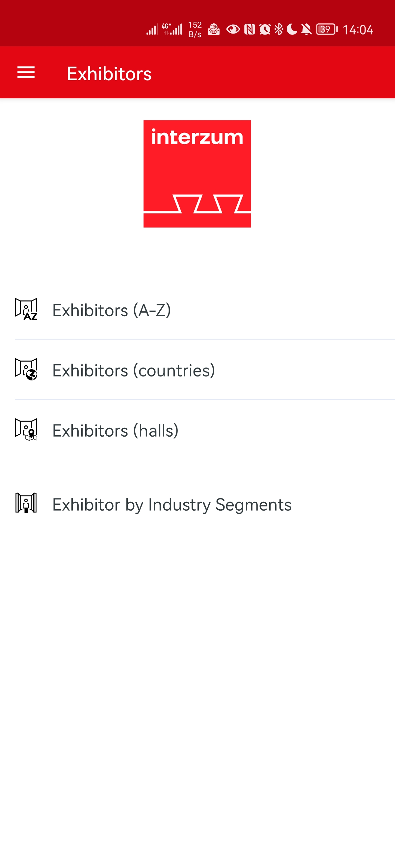Tap the moon do-not-disturb icon
Image resolution: width=395 pixels, height=868 pixels.
click(292, 29)
